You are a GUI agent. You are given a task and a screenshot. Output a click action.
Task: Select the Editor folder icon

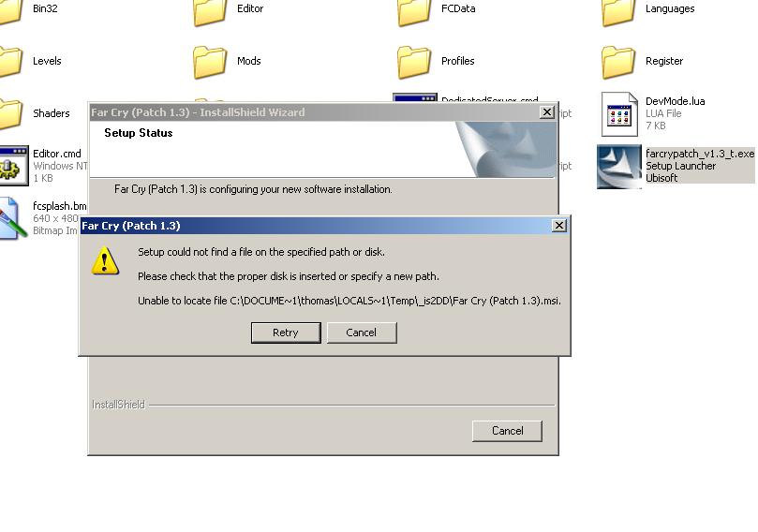[210, 11]
